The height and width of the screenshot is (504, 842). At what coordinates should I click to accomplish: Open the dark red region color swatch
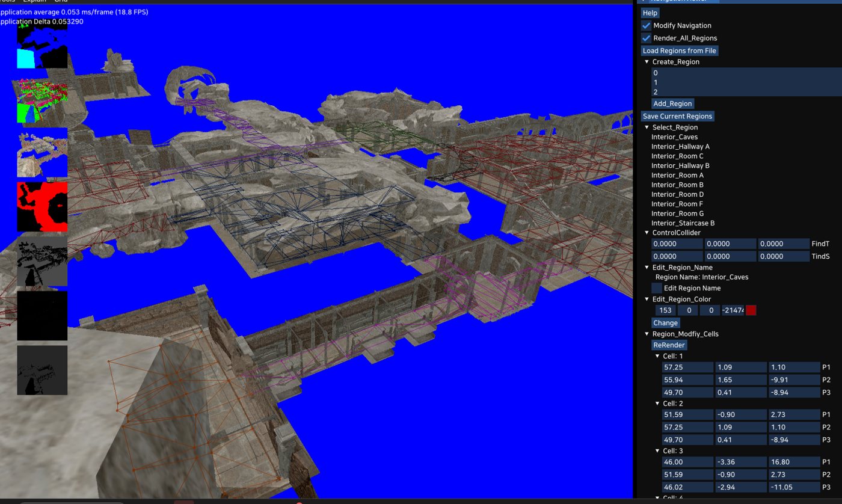pos(751,310)
